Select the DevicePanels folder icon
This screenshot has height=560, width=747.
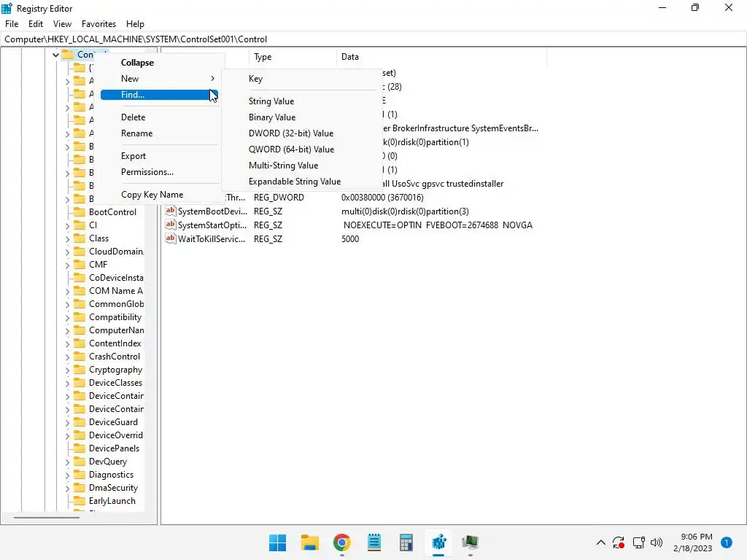tap(80, 448)
